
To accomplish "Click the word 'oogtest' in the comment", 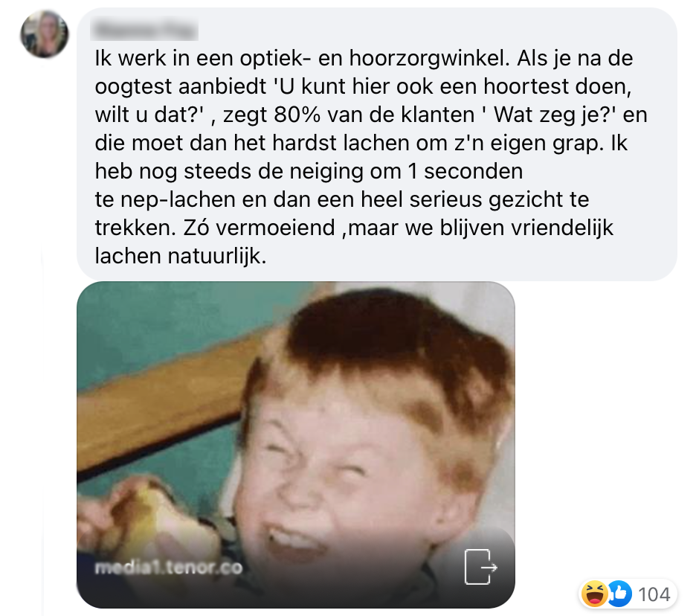I will tap(133, 87).
